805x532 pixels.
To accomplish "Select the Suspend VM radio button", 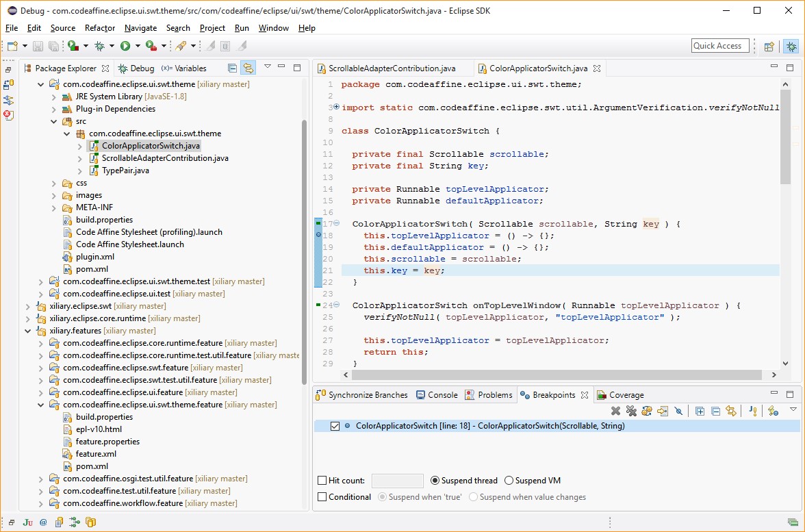I will point(509,481).
